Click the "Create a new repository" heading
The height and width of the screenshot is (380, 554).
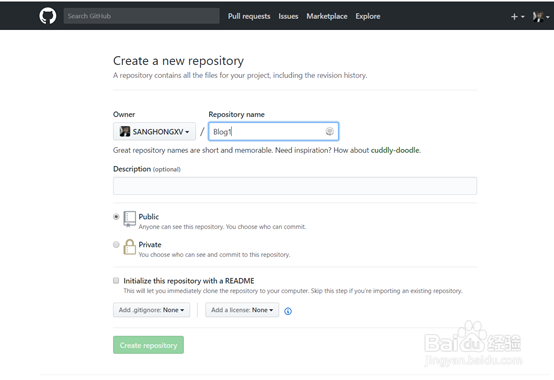click(178, 61)
